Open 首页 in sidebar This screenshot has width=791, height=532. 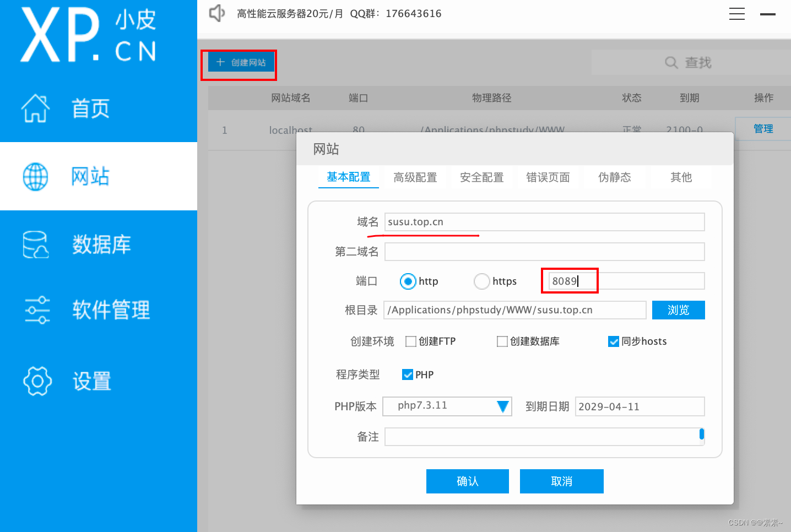click(x=90, y=108)
